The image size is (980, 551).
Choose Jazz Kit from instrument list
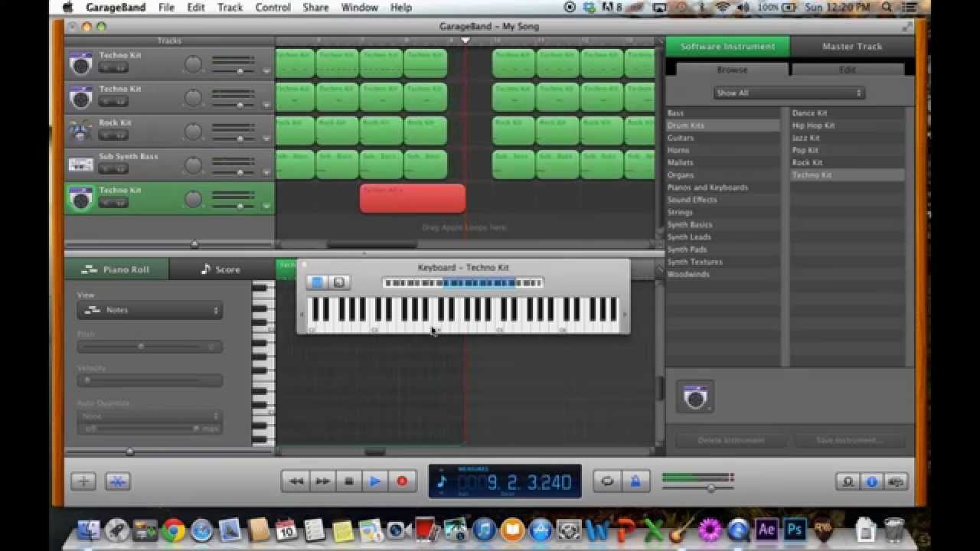[848, 138]
